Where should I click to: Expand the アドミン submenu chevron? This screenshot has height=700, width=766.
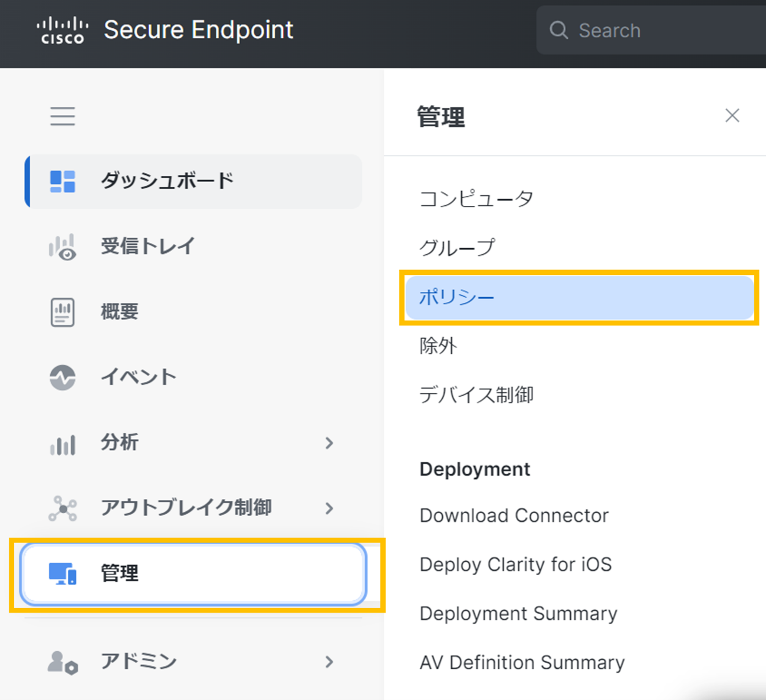[x=329, y=662]
